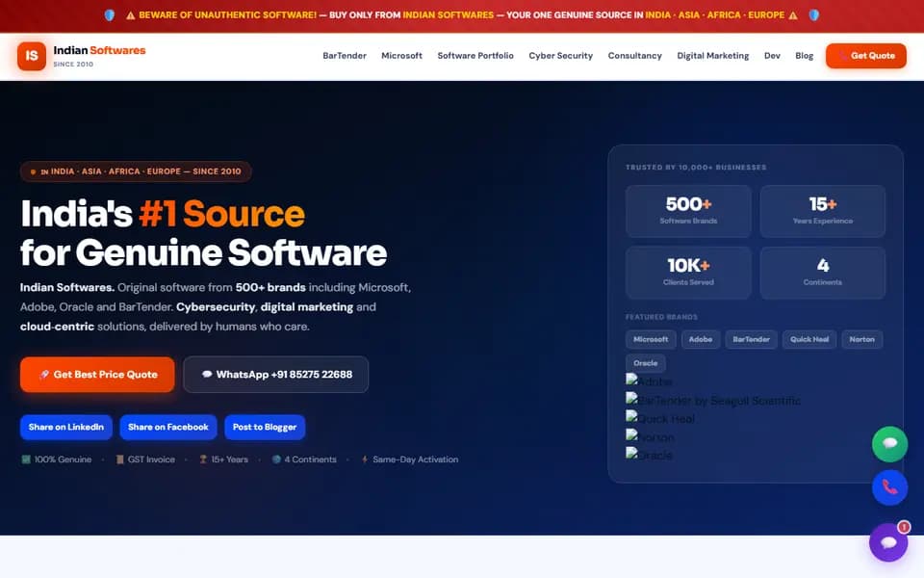Click the right shield icon in the warning banner

click(x=814, y=15)
